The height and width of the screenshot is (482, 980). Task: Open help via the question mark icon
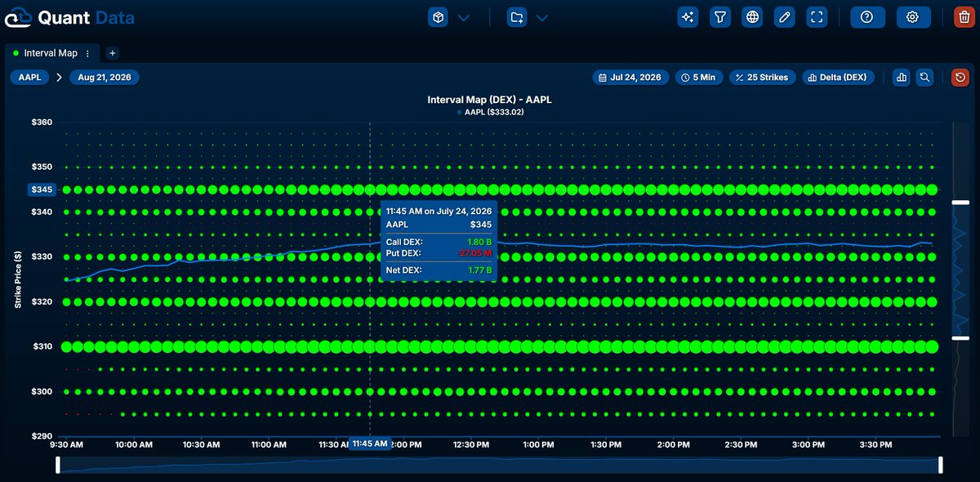point(867,17)
